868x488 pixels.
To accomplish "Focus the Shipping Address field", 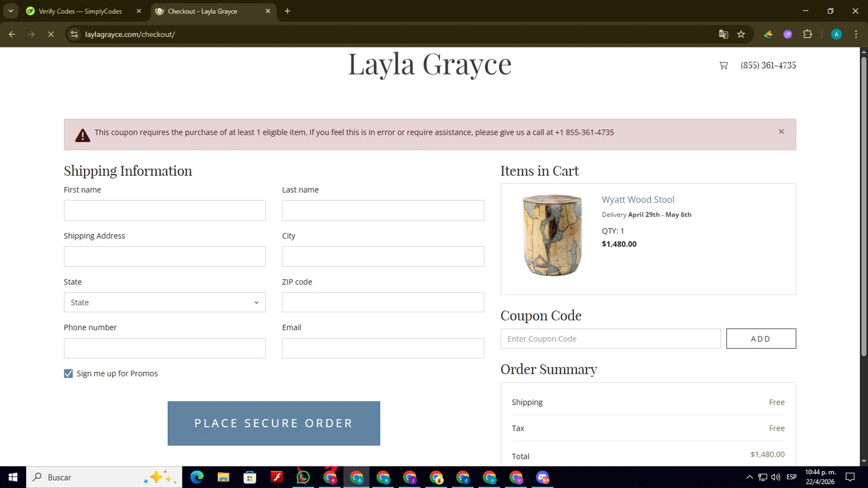I will [165, 257].
